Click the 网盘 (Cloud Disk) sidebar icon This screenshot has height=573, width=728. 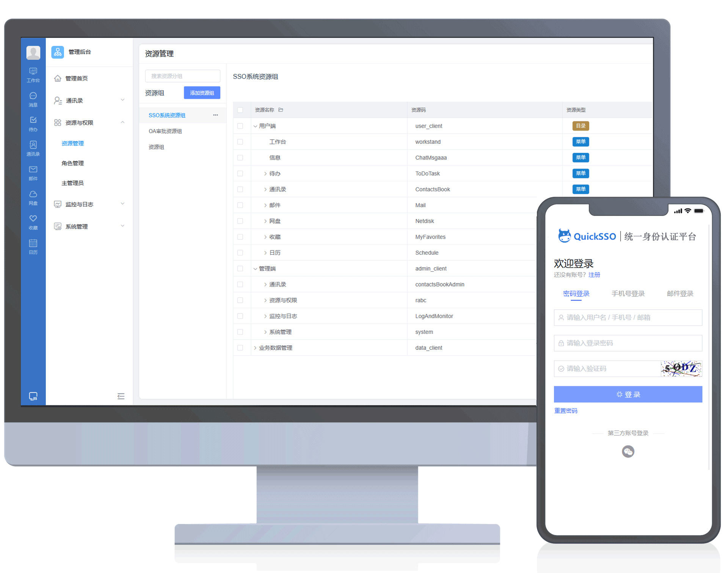click(33, 197)
